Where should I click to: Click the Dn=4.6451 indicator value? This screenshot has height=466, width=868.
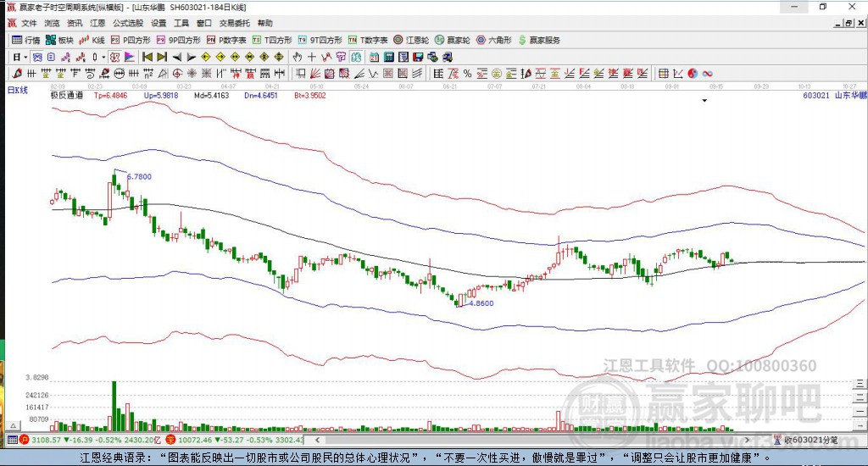[261, 95]
